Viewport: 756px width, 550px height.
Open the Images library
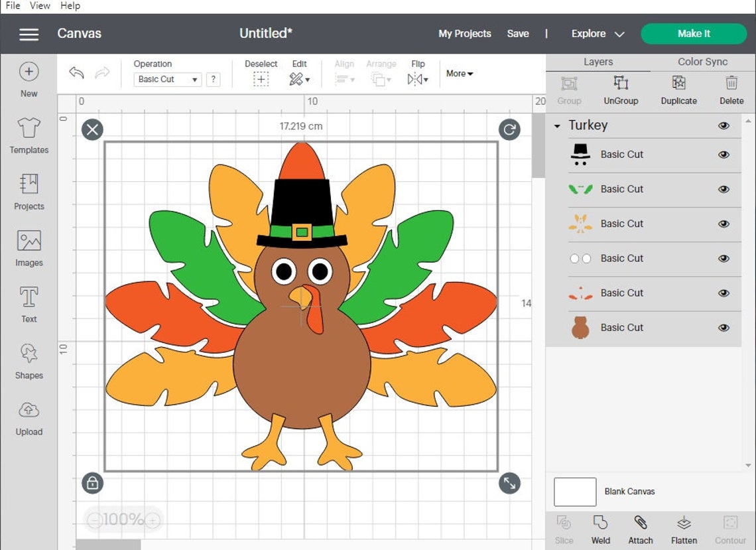[x=29, y=247]
